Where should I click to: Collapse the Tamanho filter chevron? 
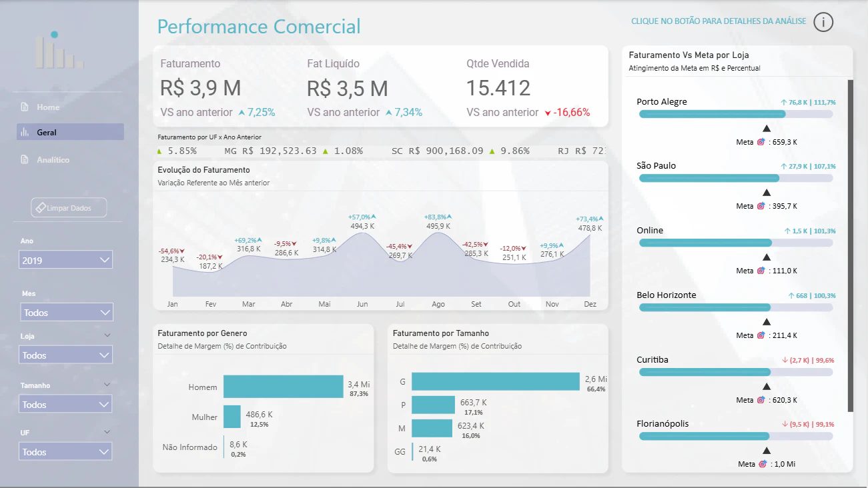(x=107, y=385)
